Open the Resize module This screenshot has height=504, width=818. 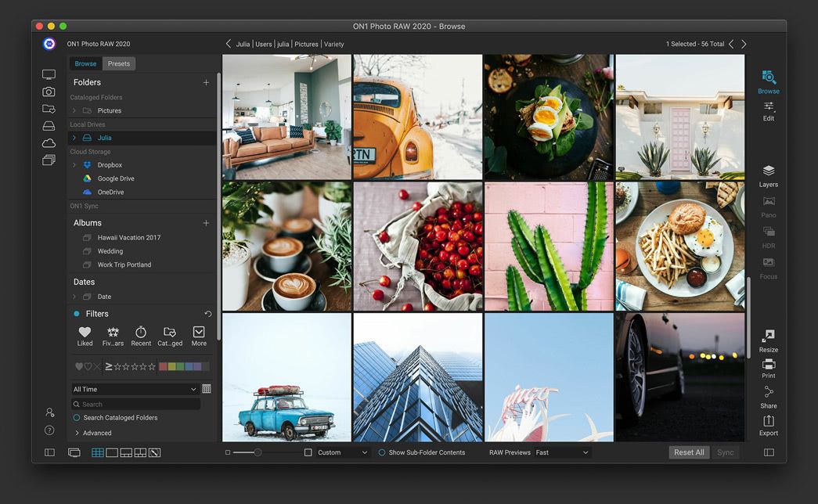point(769,340)
